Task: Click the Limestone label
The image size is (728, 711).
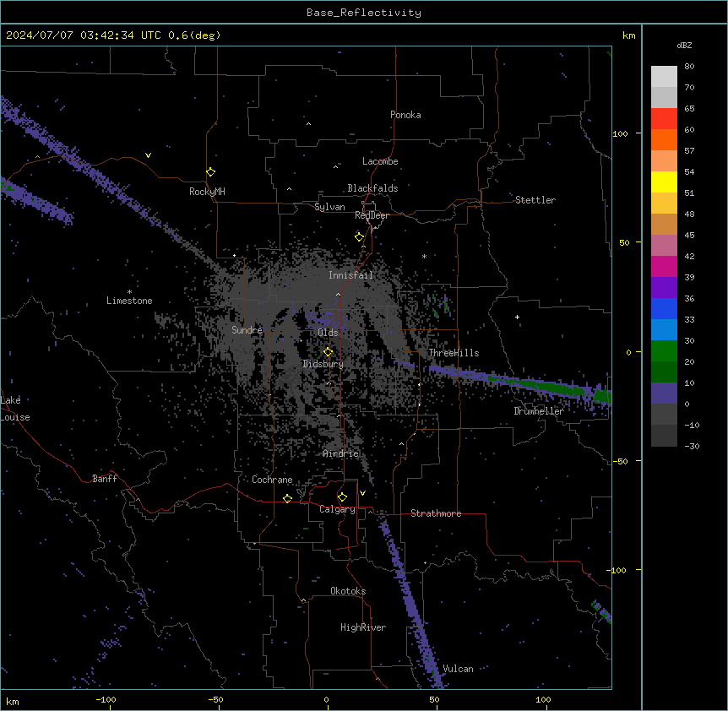Action: (x=129, y=301)
